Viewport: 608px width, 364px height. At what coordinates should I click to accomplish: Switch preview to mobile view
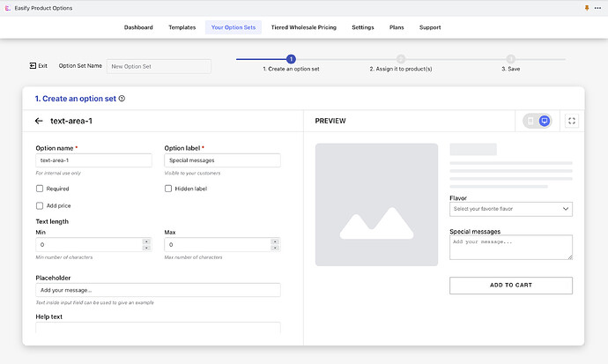530,121
